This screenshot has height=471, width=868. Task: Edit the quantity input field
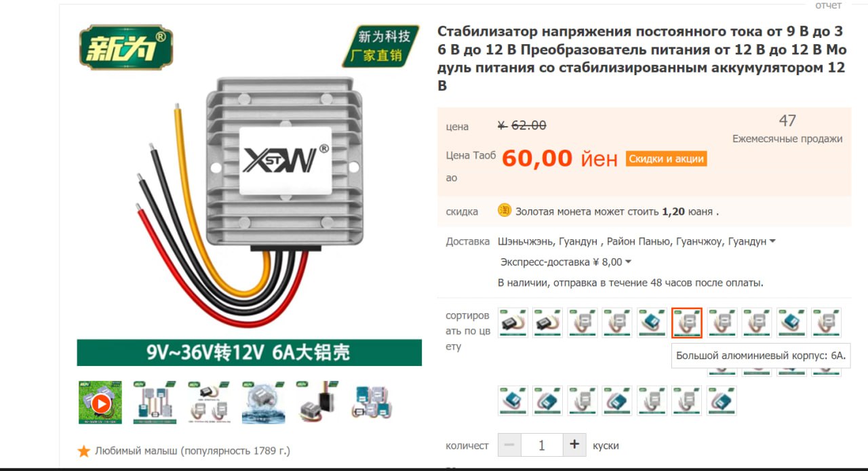click(x=542, y=445)
